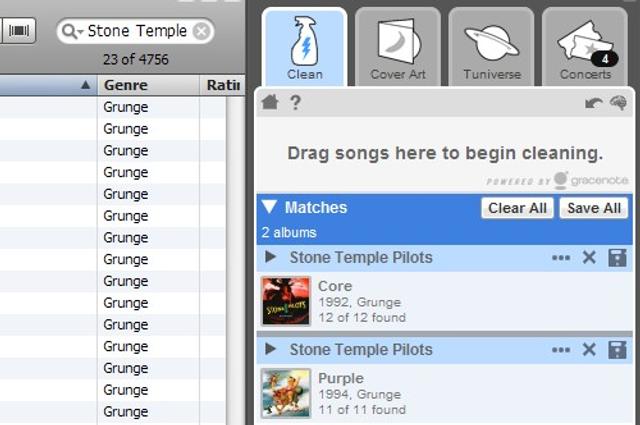
Task: Open the Tuniverse tab
Action: 491,48
